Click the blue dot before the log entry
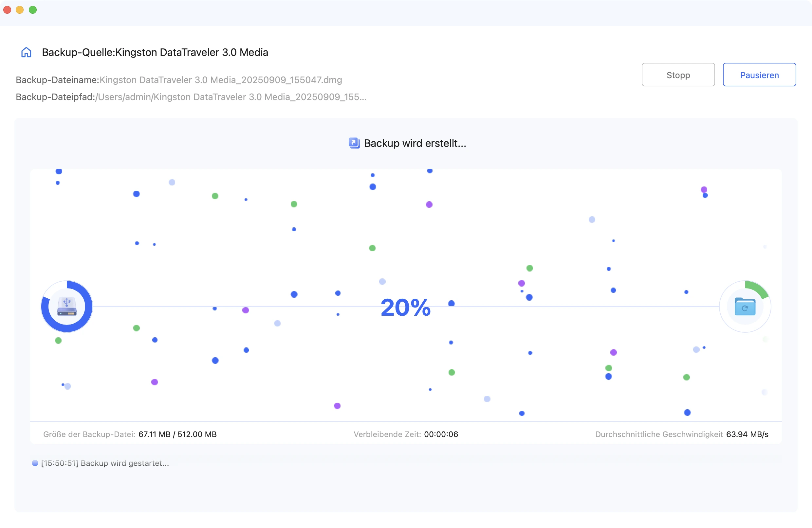812x528 pixels. pos(35,463)
